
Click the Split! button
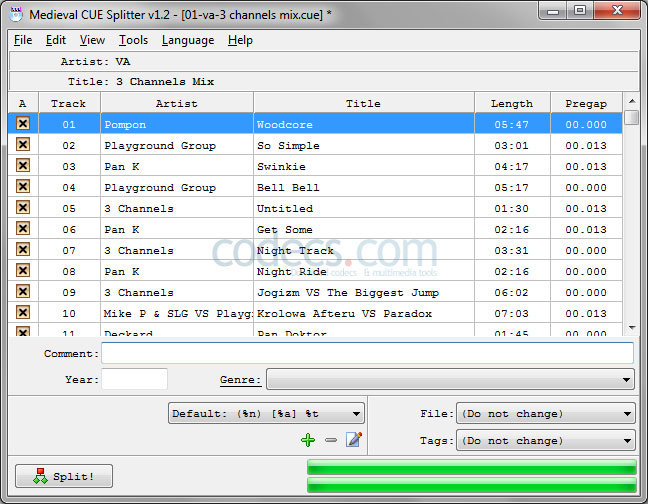tap(64, 476)
